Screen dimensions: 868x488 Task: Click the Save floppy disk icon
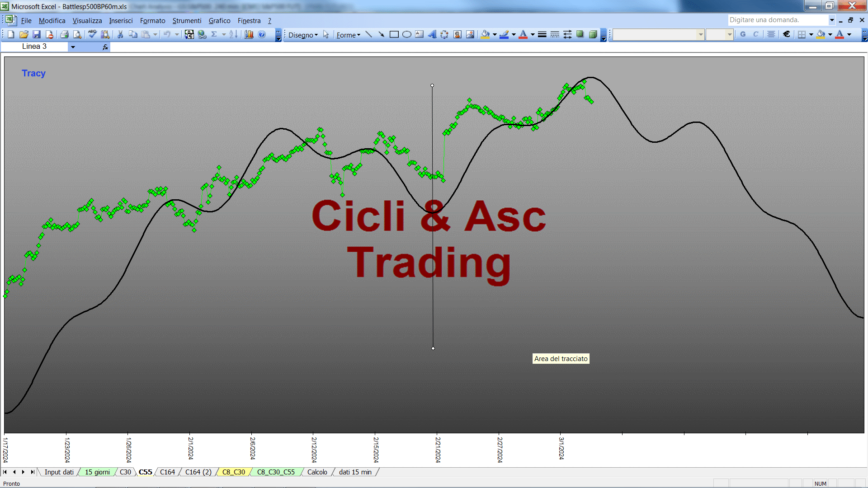click(37, 34)
